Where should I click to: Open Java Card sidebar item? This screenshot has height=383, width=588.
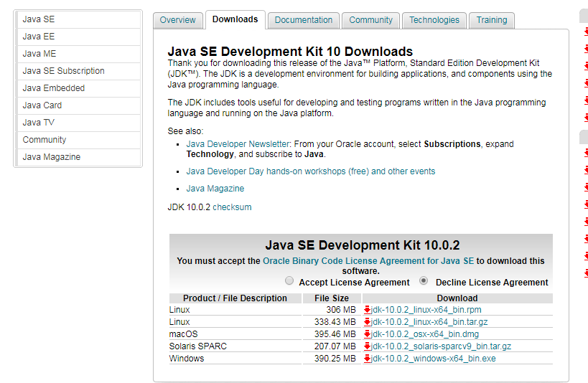78,105
